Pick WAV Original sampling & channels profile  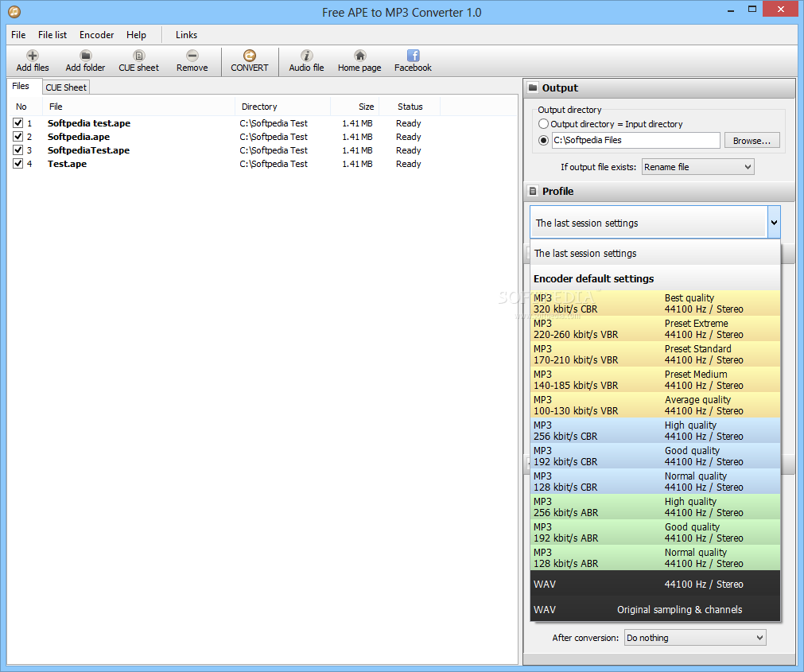click(x=655, y=609)
